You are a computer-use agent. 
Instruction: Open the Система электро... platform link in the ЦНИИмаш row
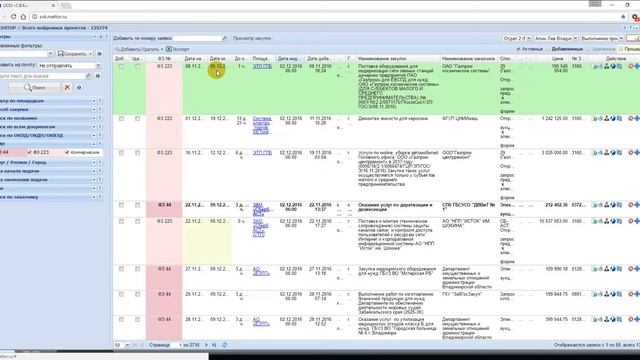pyautogui.click(x=262, y=125)
